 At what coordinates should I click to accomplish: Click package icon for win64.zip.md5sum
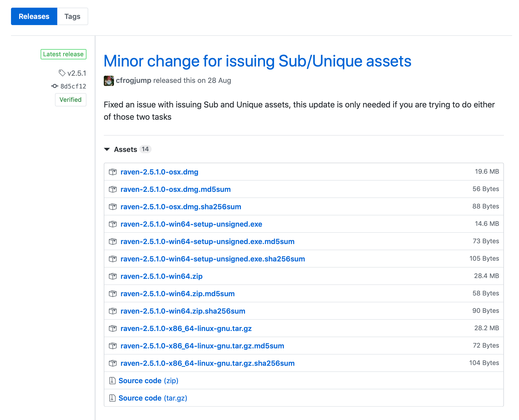(113, 294)
